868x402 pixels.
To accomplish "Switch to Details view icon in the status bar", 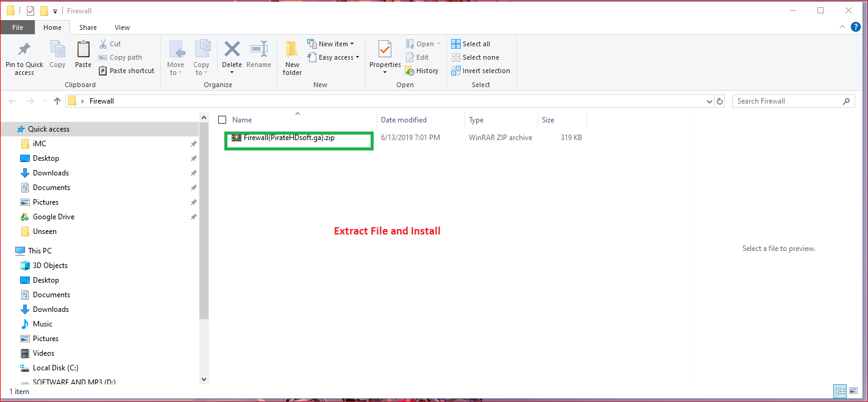I will pyautogui.click(x=840, y=391).
